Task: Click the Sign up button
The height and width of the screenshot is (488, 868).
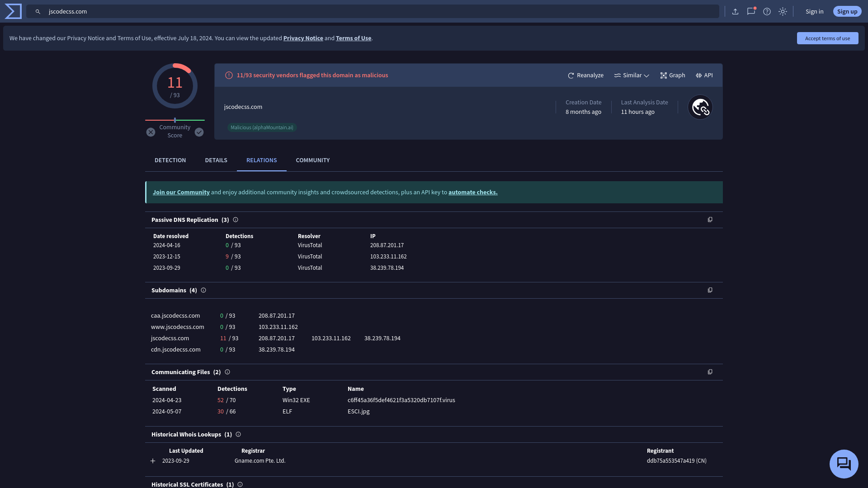Action: tap(847, 12)
